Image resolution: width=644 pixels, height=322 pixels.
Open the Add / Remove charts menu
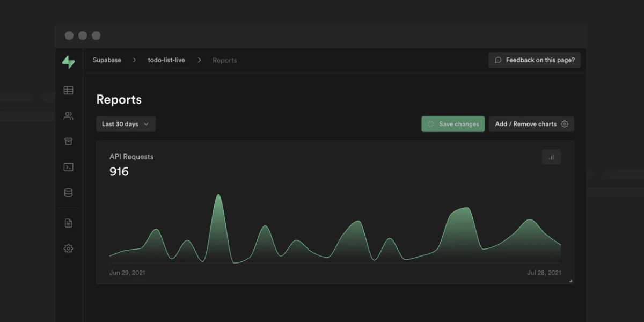pyautogui.click(x=531, y=124)
